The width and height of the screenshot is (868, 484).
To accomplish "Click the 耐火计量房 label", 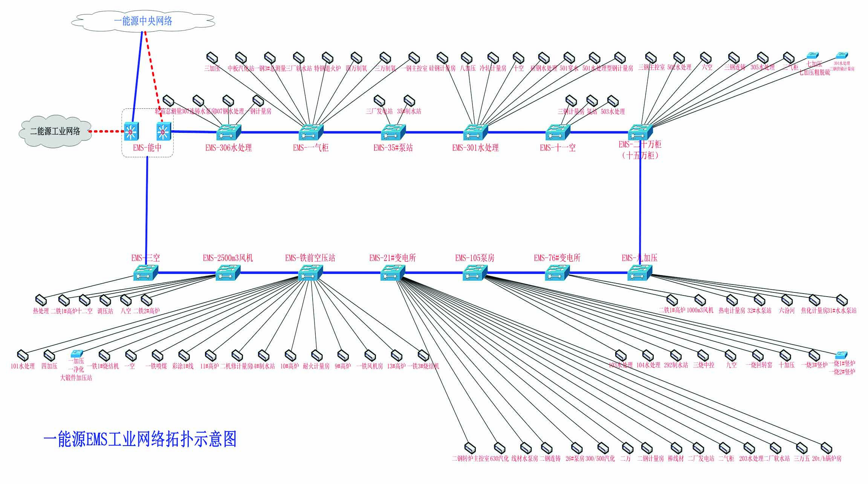I will 316,366.
